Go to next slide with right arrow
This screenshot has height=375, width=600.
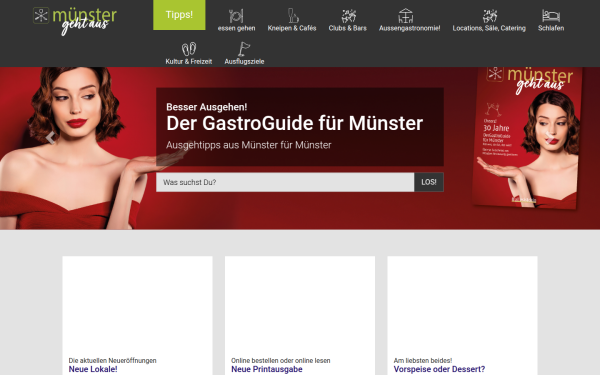pyautogui.click(x=549, y=138)
